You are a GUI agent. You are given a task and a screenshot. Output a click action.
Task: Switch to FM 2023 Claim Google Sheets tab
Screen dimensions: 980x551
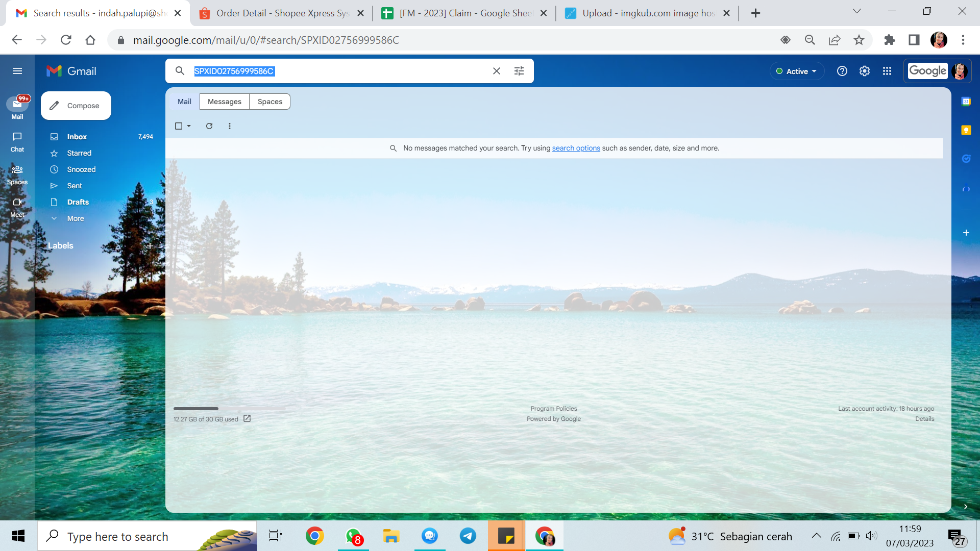[x=465, y=13]
